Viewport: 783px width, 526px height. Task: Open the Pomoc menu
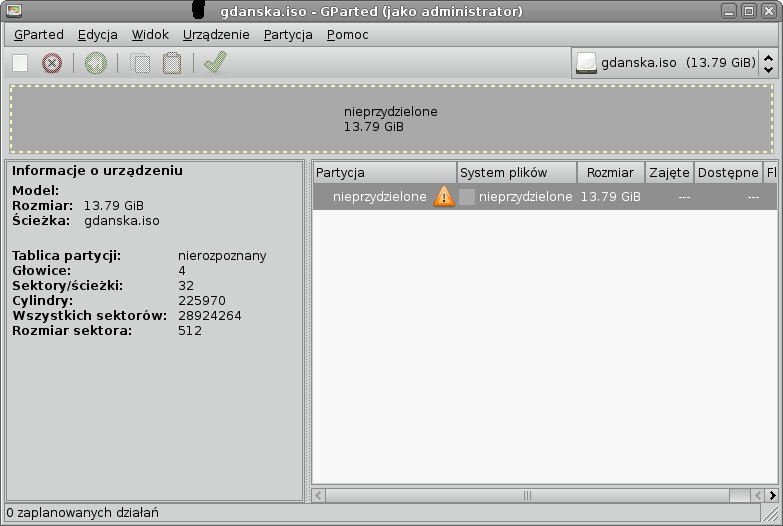click(x=347, y=34)
